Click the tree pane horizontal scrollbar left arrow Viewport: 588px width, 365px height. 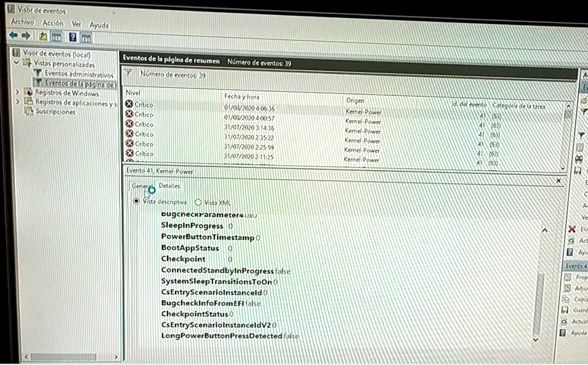click(26, 357)
